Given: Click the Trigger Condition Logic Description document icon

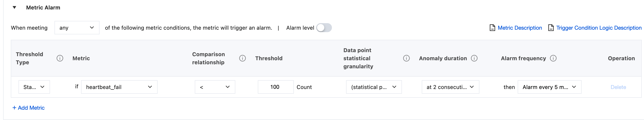Looking at the screenshot, I should point(551,28).
